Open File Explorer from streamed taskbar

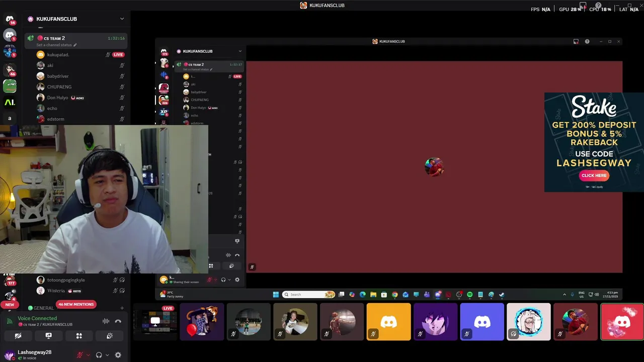tap(373, 295)
